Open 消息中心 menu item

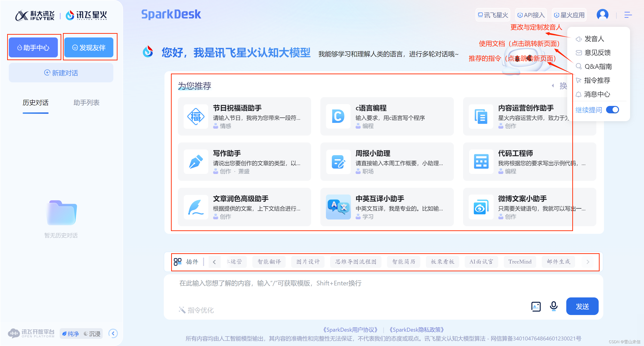pyautogui.click(x=593, y=94)
